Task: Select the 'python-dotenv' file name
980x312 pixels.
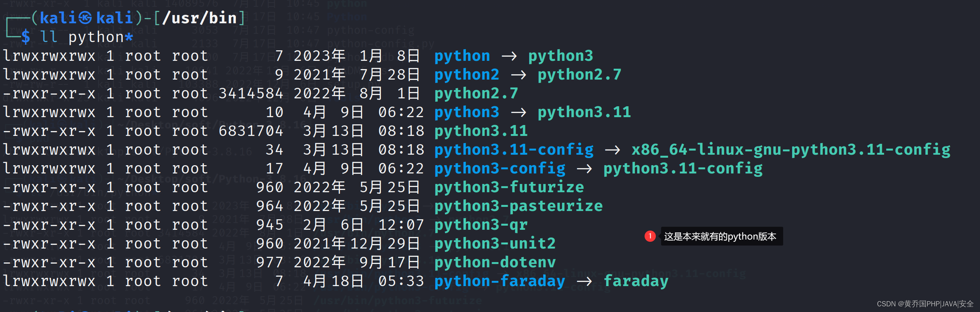Action: [x=495, y=262]
